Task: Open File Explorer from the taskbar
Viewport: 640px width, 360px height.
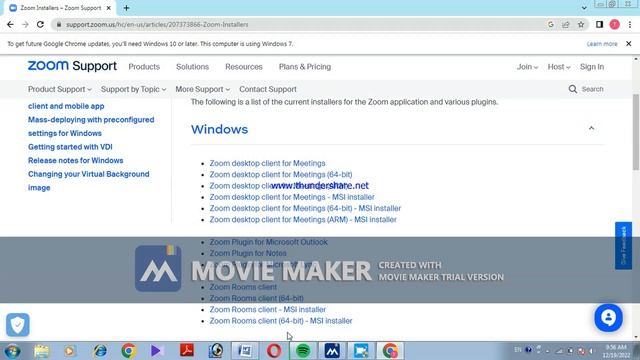Action: (x=41, y=351)
